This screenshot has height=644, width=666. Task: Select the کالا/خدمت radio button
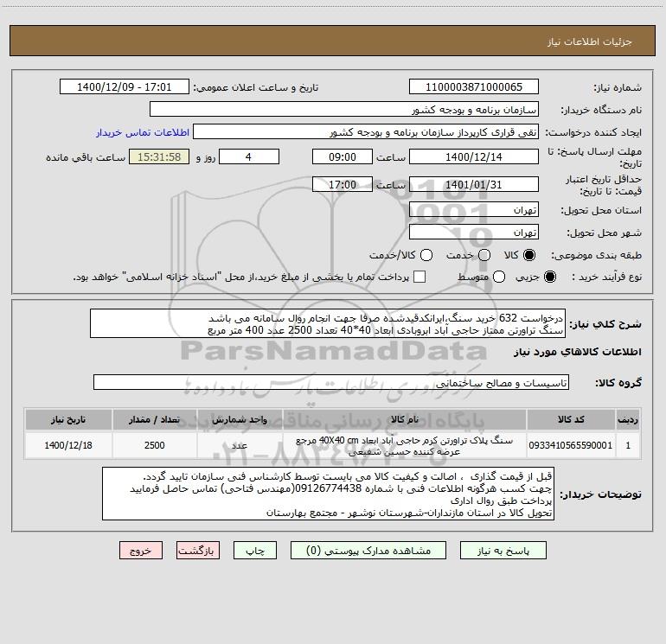[426, 255]
